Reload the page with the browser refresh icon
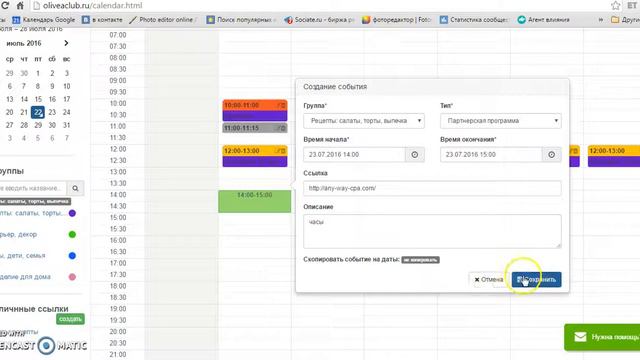Viewport: 640px width, 360px height. click(5, 6)
